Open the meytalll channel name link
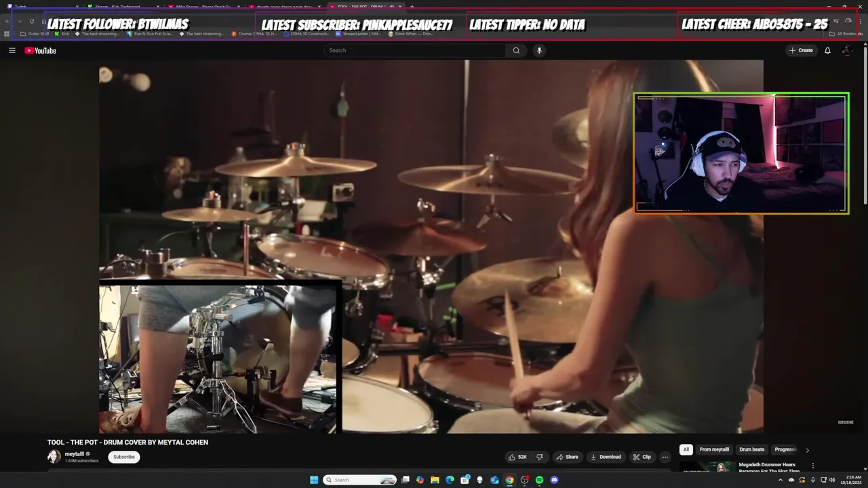 [x=75, y=454]
